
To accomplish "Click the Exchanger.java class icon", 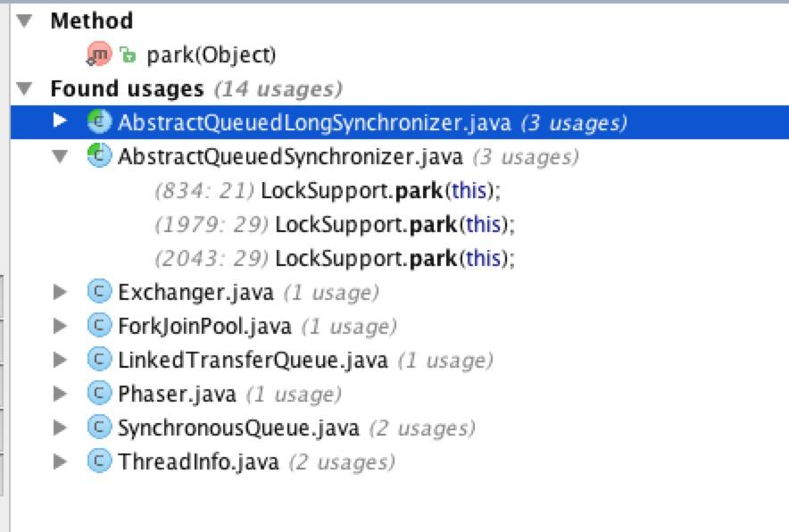I will 99,292.
